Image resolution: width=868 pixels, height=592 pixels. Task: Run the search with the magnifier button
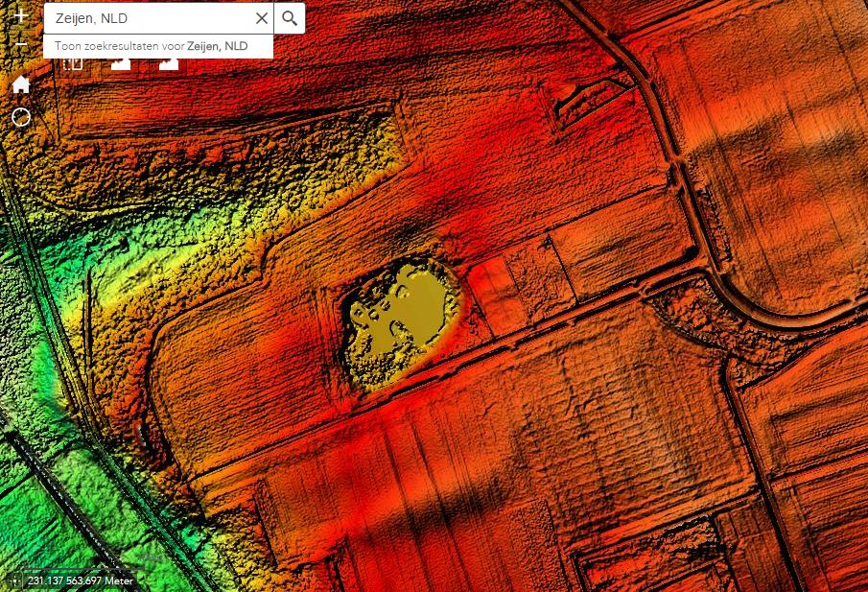tap(290, 18)
